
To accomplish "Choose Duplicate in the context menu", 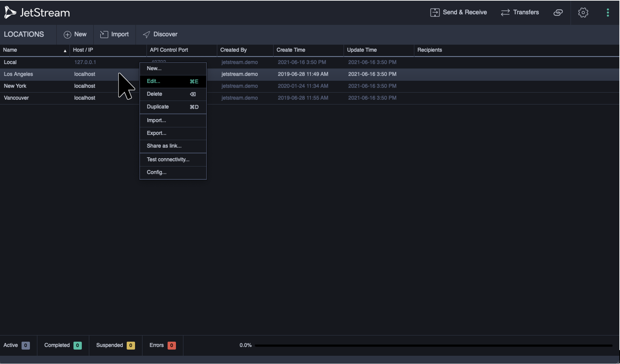I will click(173, 107).
